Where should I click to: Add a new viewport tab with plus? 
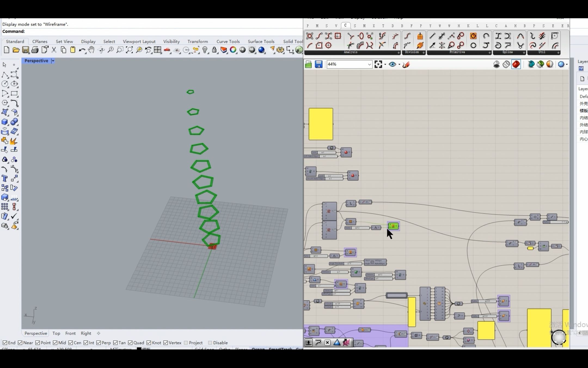pos(99,333)
